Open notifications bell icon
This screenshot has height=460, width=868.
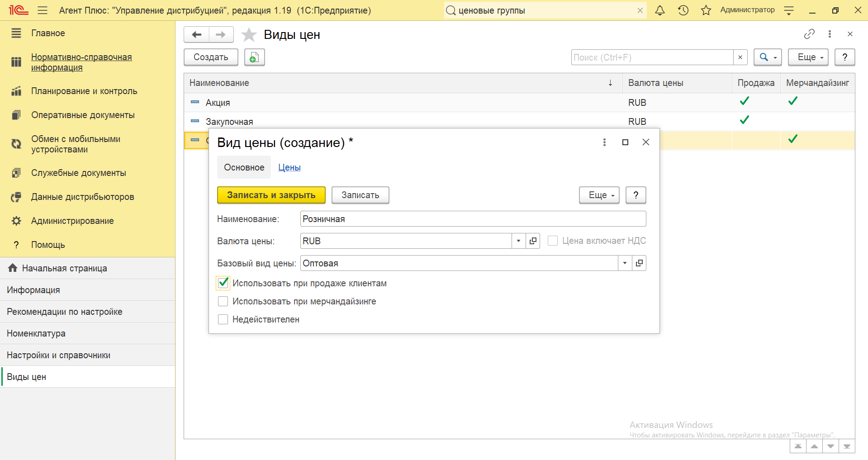click(660, 10)
